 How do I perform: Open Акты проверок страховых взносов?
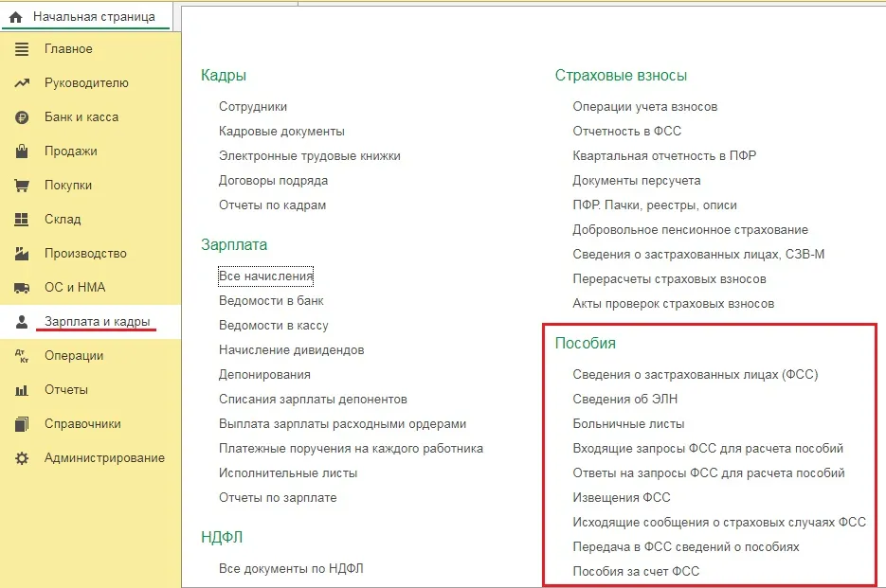tap(673, 304)
